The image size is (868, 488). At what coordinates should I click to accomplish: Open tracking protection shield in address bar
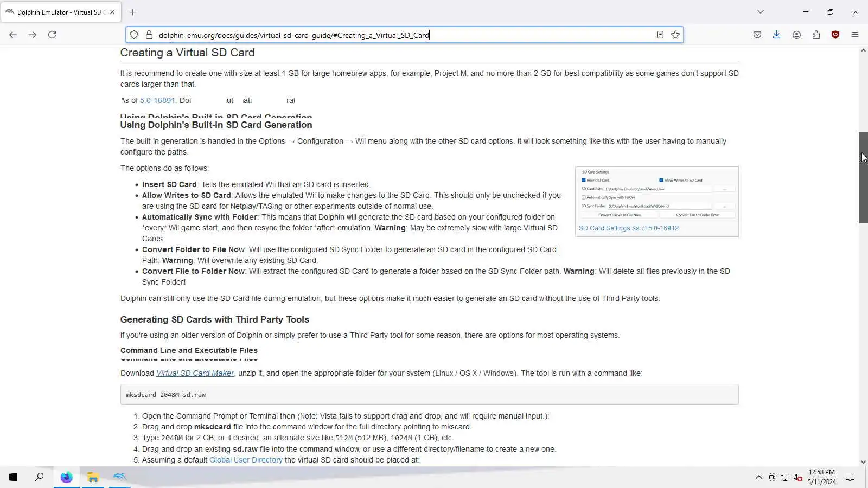[134, 35]
